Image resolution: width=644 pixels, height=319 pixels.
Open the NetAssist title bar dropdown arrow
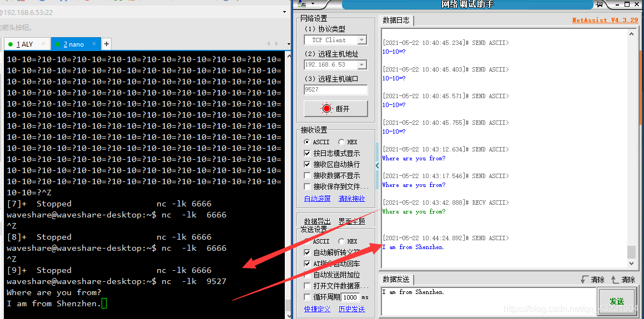pos(313,4)
